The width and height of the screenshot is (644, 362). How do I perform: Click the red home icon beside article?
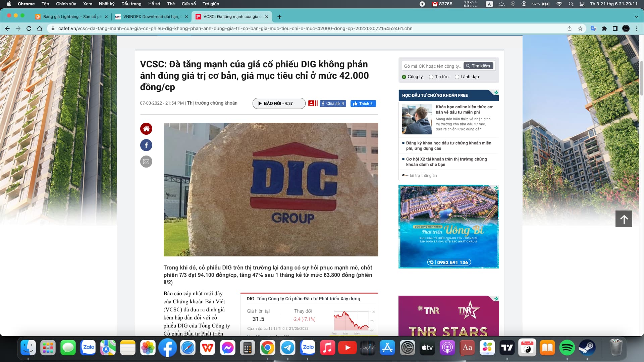point(146,129)
